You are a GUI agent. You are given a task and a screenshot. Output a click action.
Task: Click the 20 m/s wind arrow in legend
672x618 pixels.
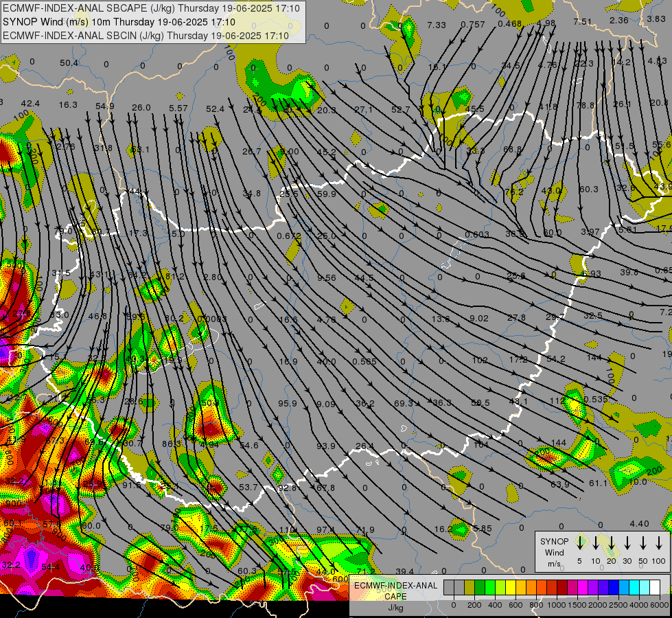(611, 543)
